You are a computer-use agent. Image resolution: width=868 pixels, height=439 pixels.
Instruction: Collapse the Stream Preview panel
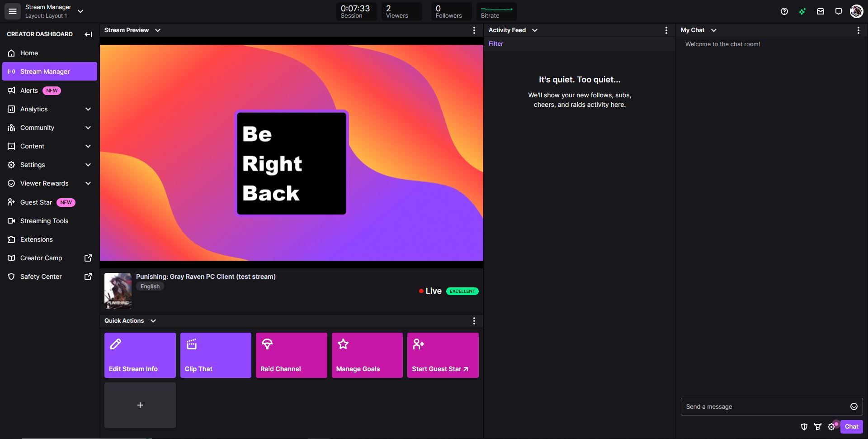pos(157,30)
